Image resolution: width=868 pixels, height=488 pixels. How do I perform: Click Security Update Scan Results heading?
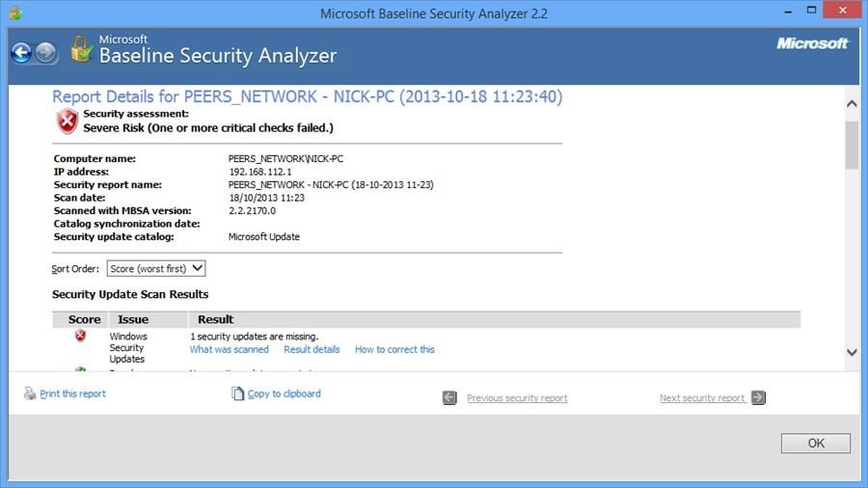pos(130,294)
